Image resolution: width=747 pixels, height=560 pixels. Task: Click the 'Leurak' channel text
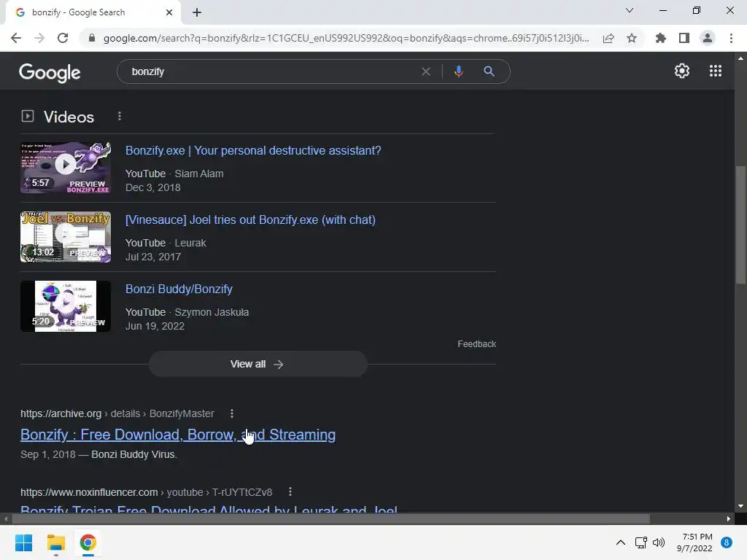coord(190,243)
